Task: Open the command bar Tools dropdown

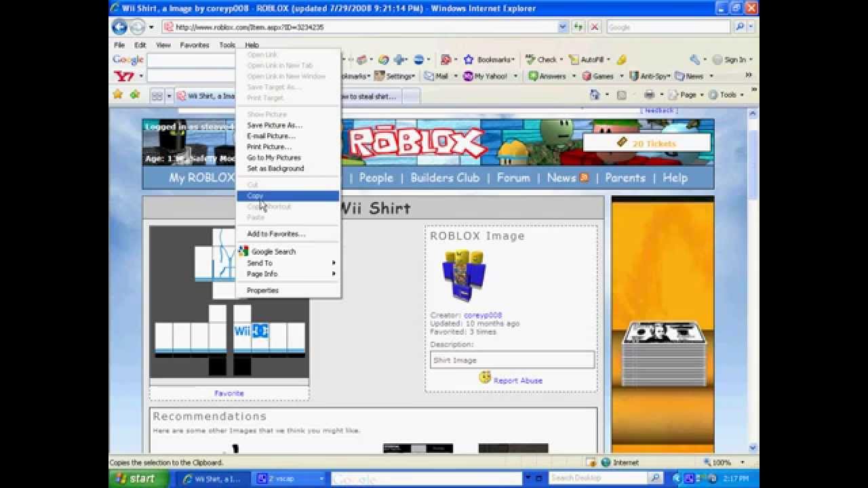Action: pos(726,95)
